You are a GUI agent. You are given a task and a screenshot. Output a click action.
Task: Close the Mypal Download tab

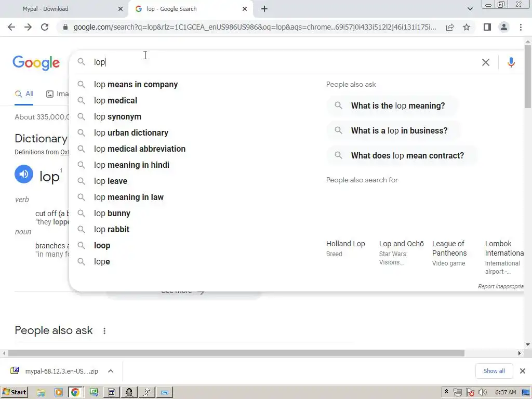(120, 9)
